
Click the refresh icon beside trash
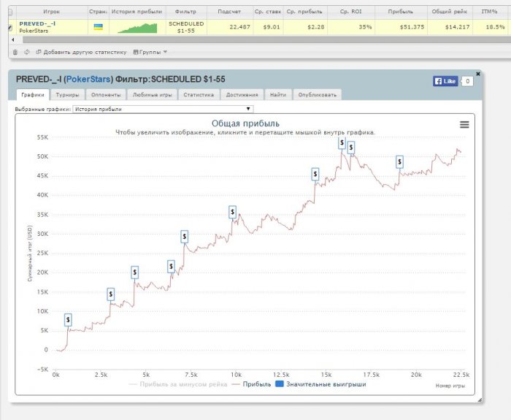(x=27, y=52)
